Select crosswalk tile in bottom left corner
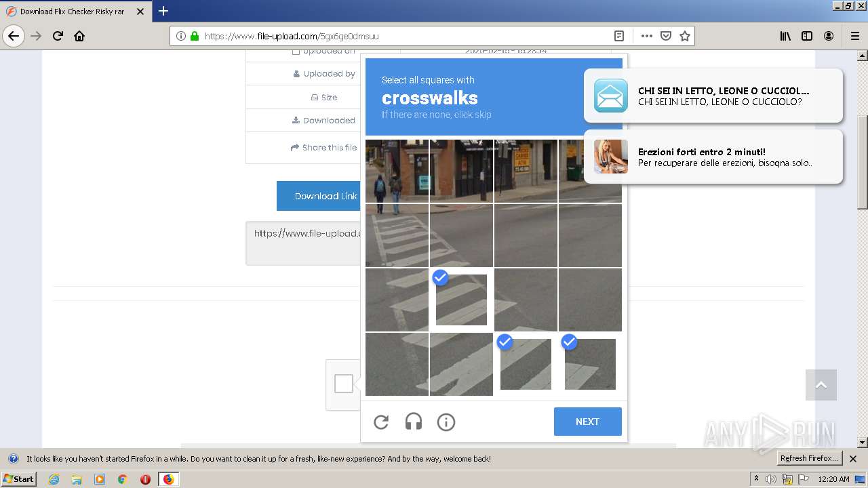 tap(397, 364)
